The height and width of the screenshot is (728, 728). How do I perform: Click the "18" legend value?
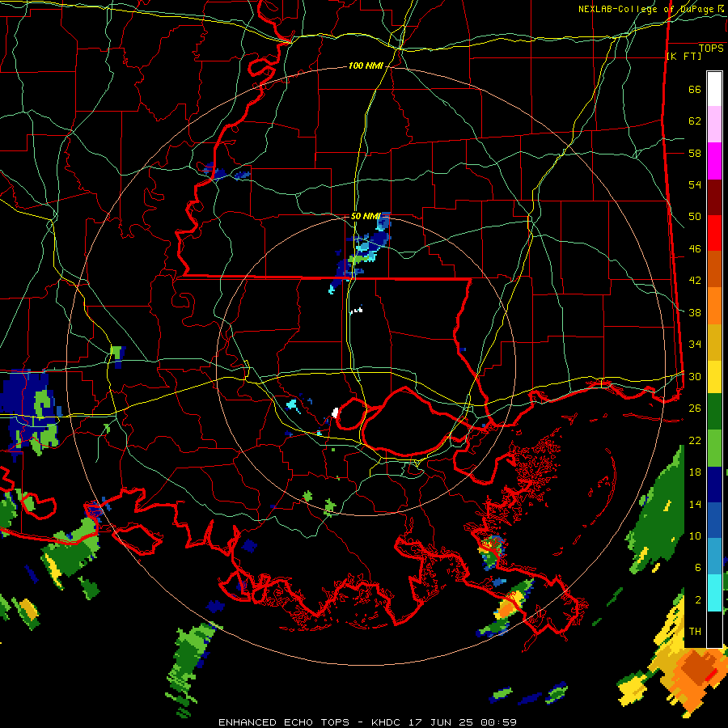click(695, 472)
